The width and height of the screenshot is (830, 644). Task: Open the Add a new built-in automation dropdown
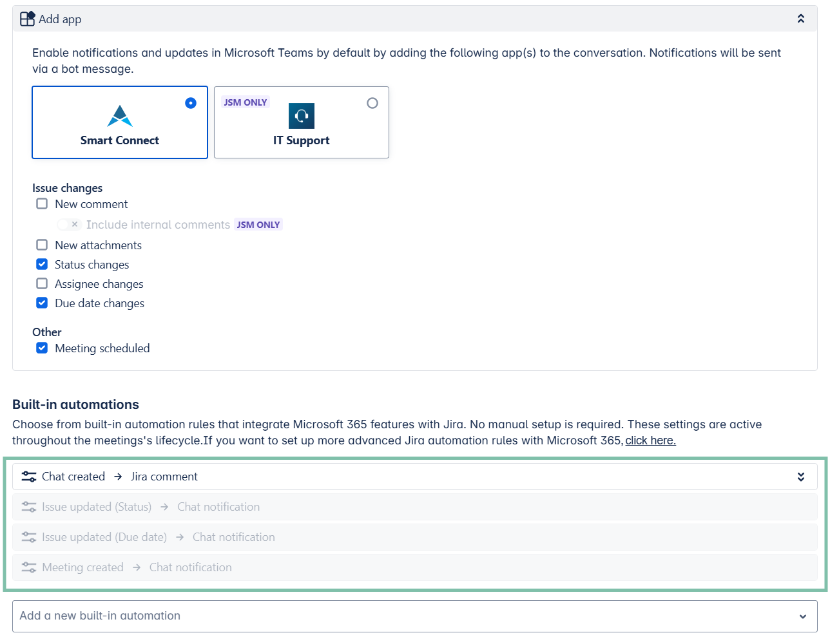(x=415, y=616)
